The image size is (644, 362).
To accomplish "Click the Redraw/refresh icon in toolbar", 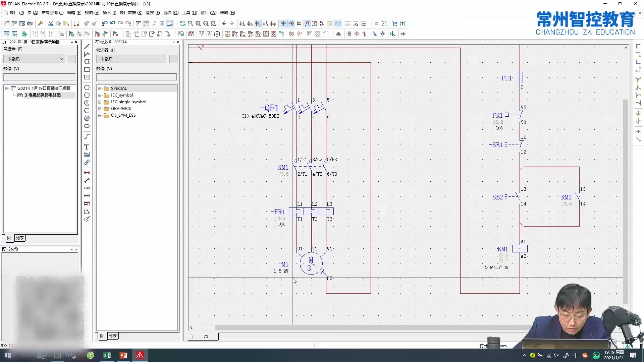I will coord(182,23).
